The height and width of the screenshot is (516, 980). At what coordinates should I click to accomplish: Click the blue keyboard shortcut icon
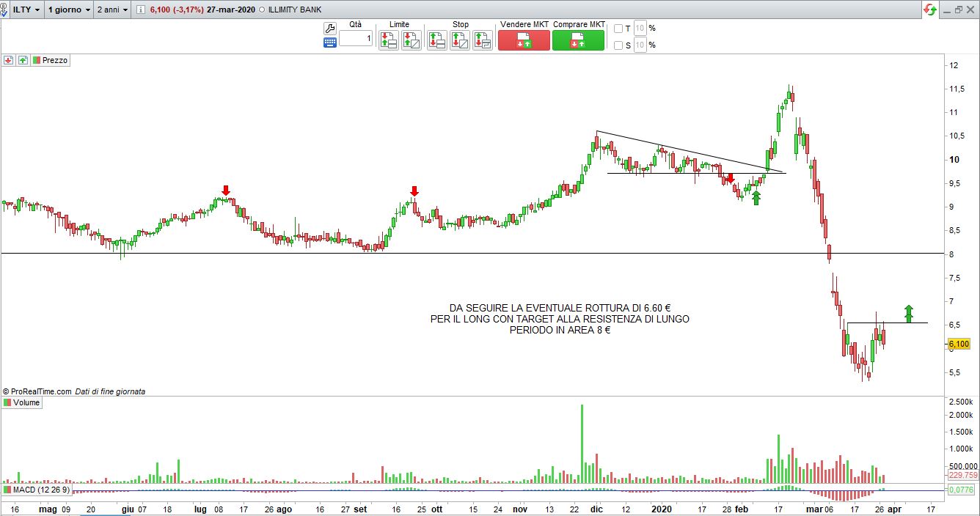330,43
